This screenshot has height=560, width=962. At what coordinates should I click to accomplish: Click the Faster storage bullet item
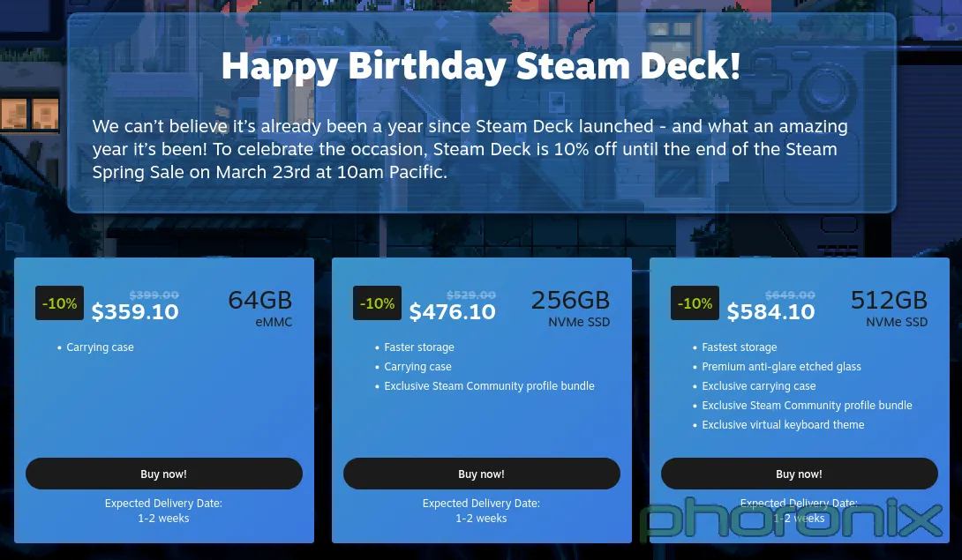(x=419, y=347)
